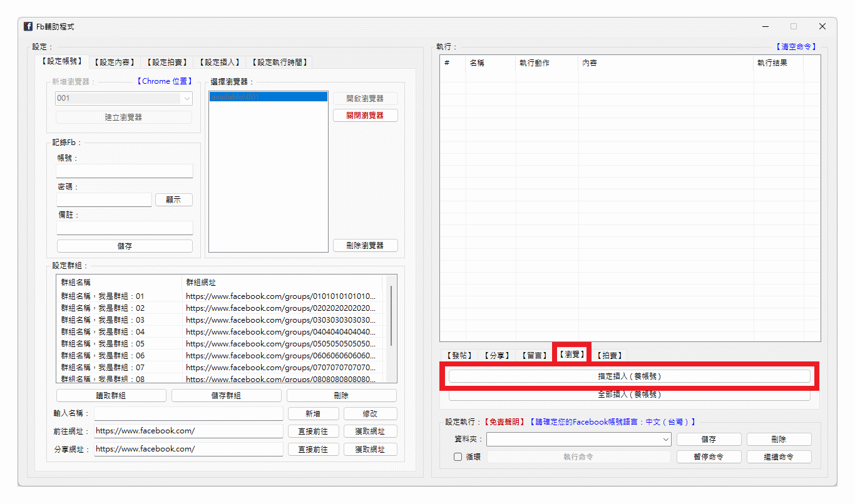Image resolution: width=855 pixels, height=504 pixels.
Task: Click the 暫停命令 button
Action: coord(709,457)
